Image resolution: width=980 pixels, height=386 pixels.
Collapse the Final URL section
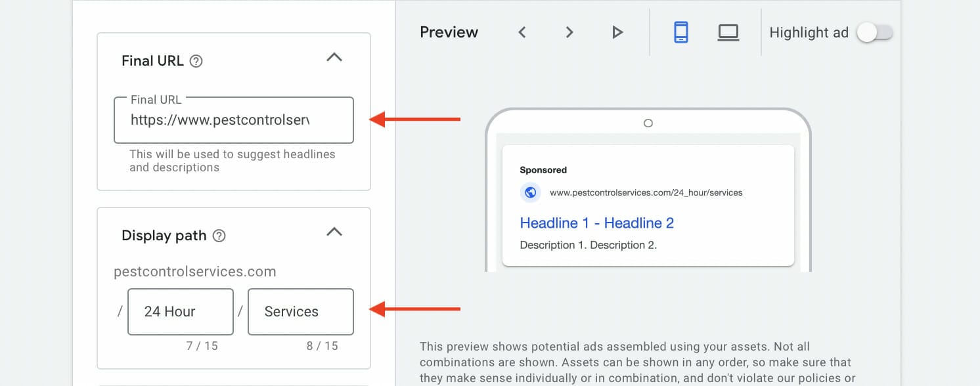tap(334, 57)
